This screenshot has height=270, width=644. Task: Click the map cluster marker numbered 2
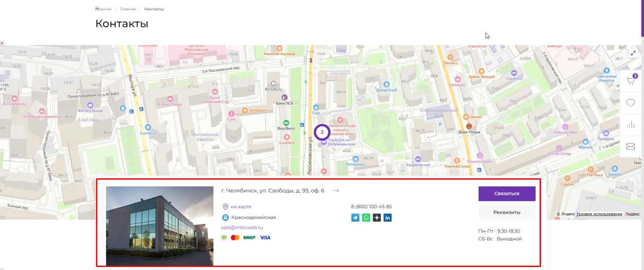(x=322, y=132)
